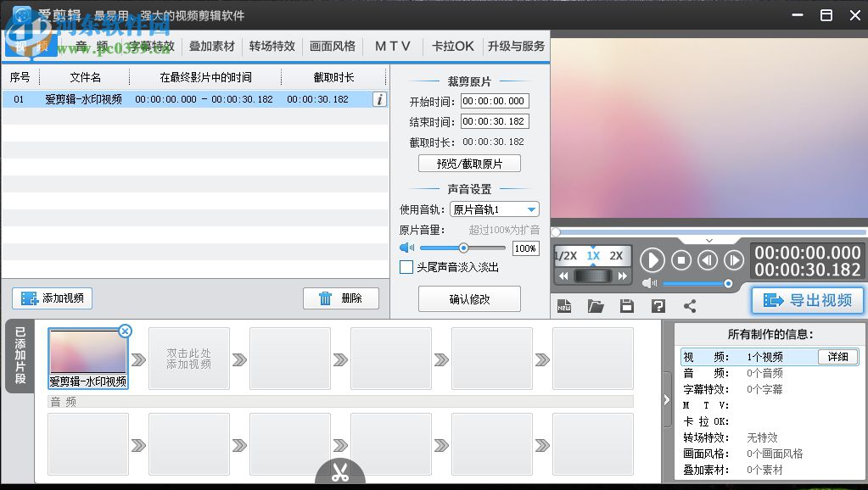Screen dimensions: 868x490
Task: Set playback speed to 2X
Action: (616, 255)
